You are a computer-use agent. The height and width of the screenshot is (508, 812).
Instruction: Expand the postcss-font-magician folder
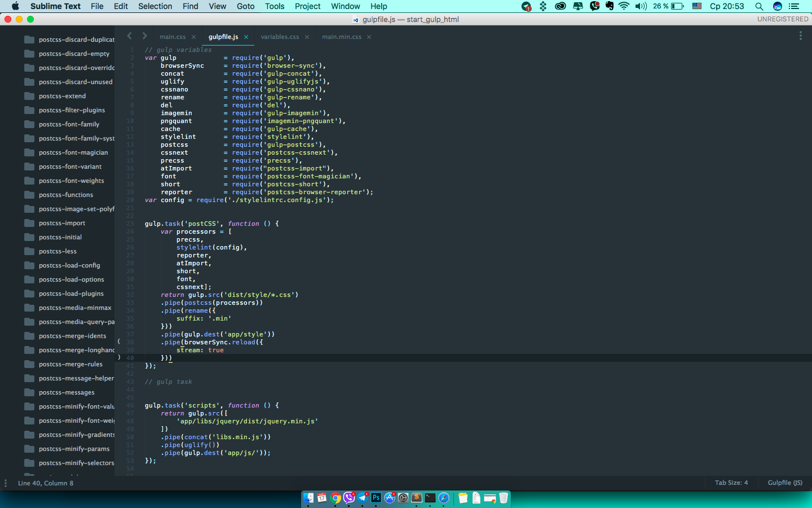click(x=67, y=152)
